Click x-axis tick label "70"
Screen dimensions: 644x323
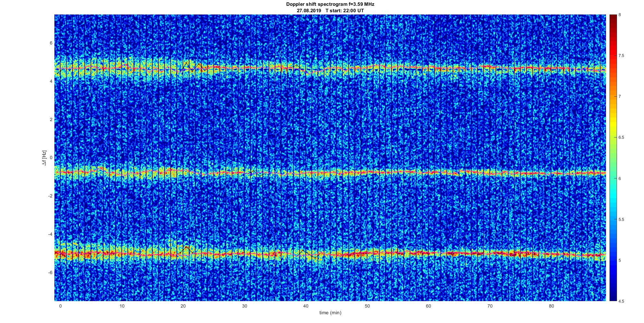pyautogui.click(x=490, y=306)
